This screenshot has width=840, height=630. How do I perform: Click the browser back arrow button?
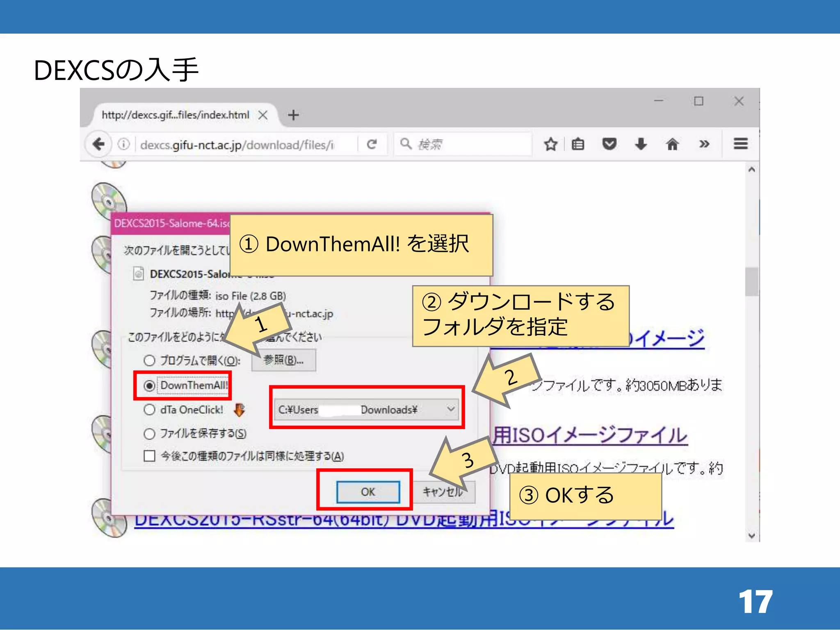(98, 144)
